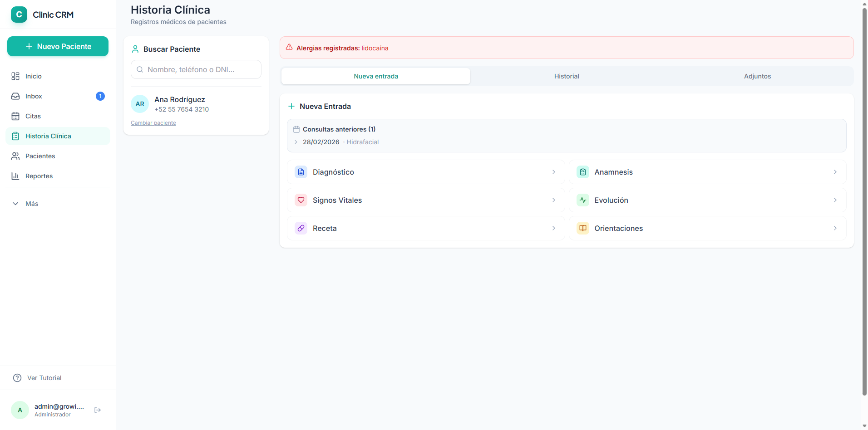868x430 pixels.
Task: Expand Orientaciones section chevron
Action: (835, 228)
